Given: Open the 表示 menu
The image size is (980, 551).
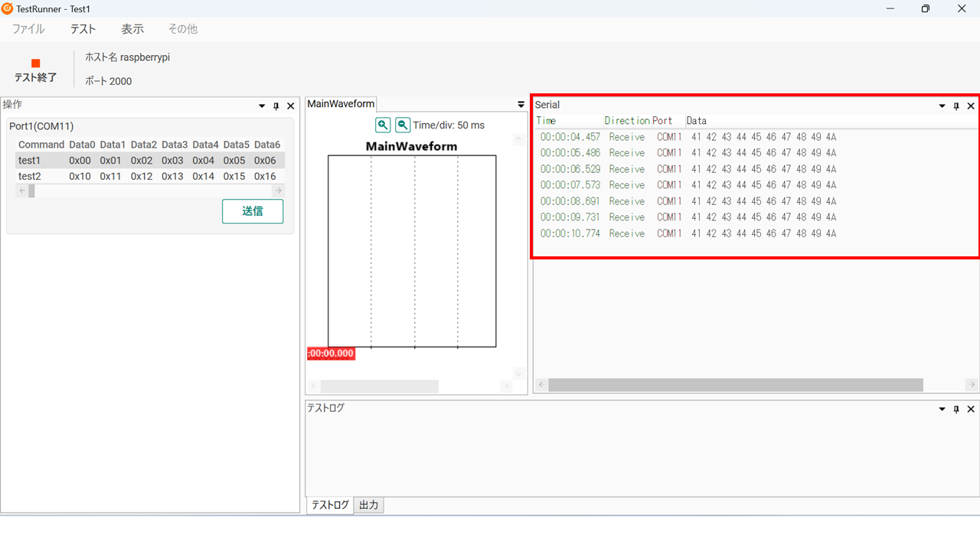Looking at the screenshot, I should point(132,29).
